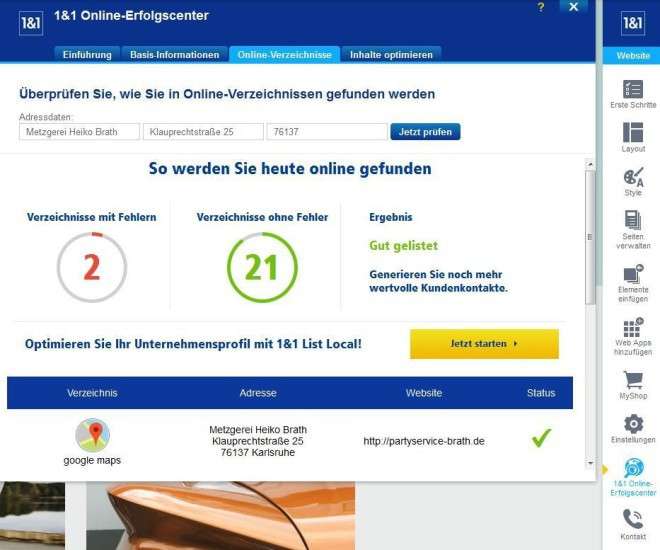Click Jetzt prüfen button
The height and width of the screenshot is (550, 660).
click(x=425, y=132)
